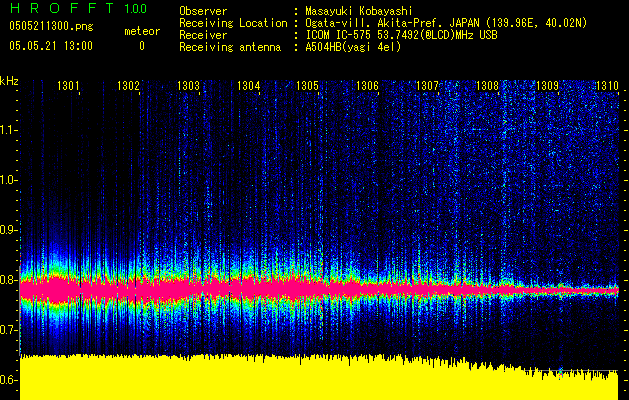Click the 0.6 kHz axis label
Screen dimensions: 629x400
click(x=8, y=380)
